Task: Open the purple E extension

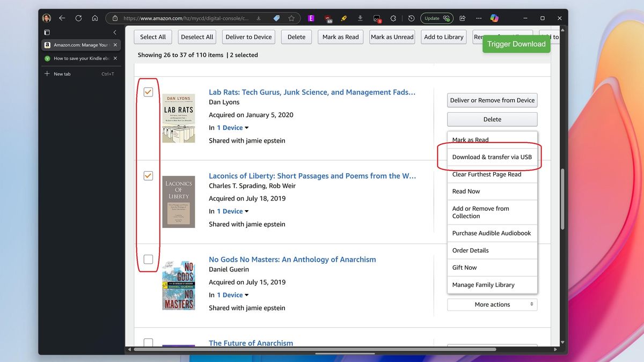Action: [311, 18]
